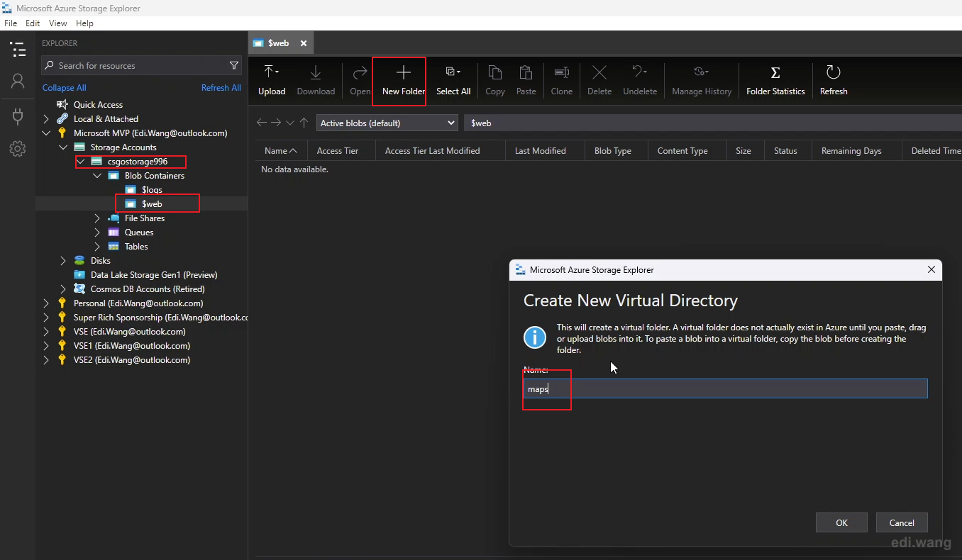Open the Edit menu
This screenshot has height=560, width=962.
click(x=33, y=23)
